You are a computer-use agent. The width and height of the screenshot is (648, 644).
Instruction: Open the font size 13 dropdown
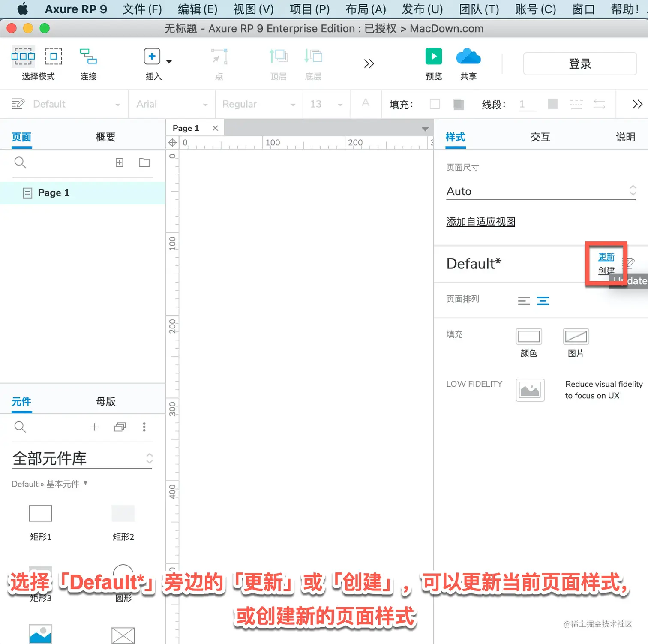pos(327,104)
